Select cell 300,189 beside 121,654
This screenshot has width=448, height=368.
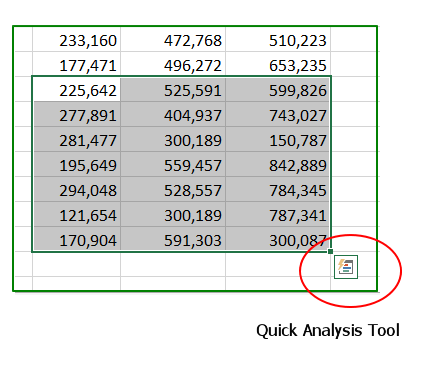[x=173, y=214]
